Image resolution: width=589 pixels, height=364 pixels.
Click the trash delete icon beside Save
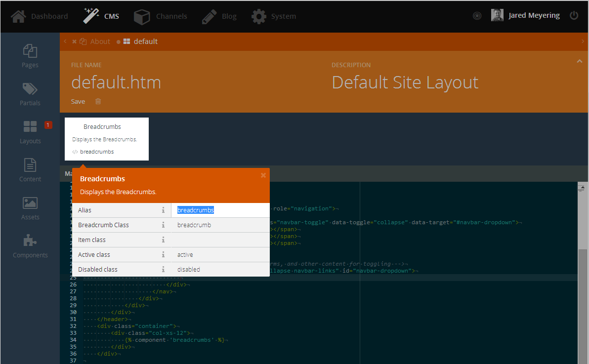tap(98, 101)
